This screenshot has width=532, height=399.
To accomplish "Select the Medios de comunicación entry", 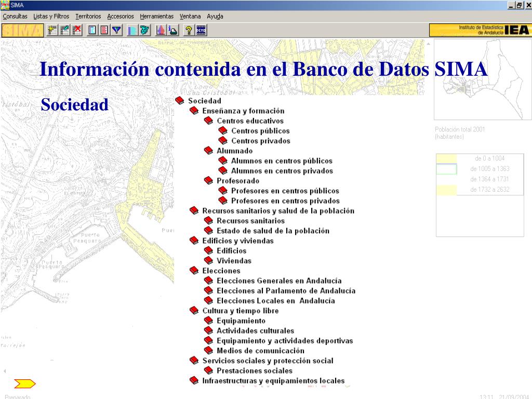I will (261, 351).
